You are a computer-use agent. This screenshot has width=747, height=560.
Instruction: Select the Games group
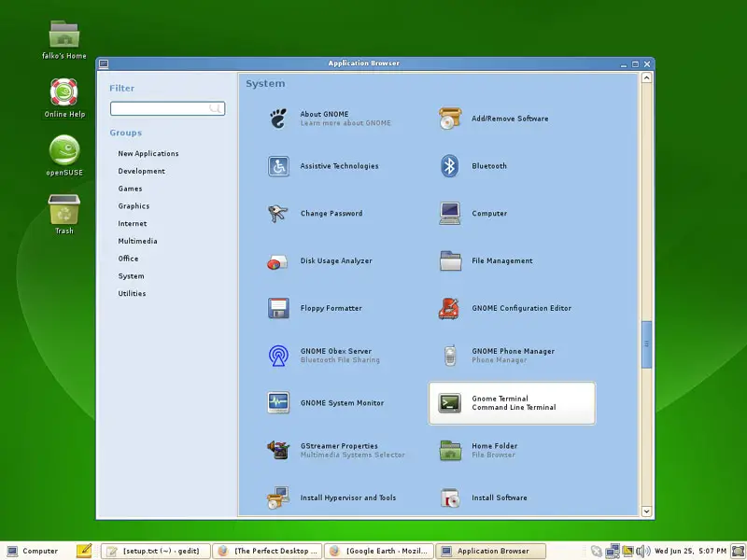130,189
